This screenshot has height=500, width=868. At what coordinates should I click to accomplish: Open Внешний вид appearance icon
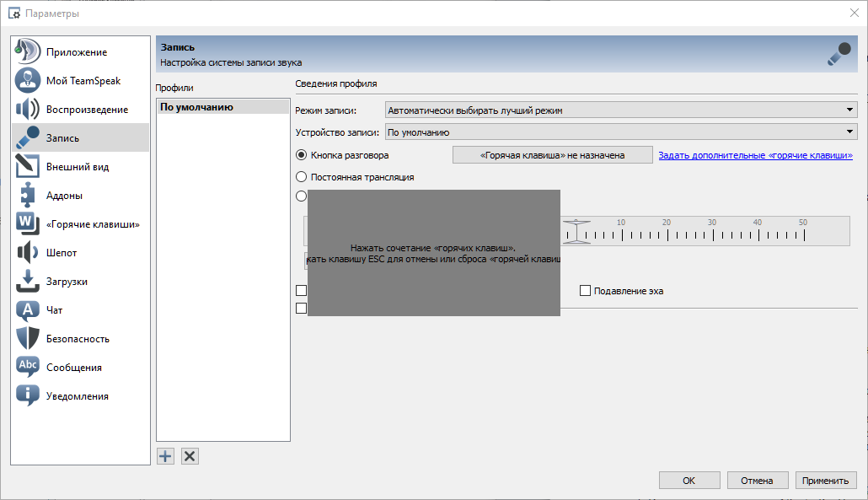click(28, 167)
